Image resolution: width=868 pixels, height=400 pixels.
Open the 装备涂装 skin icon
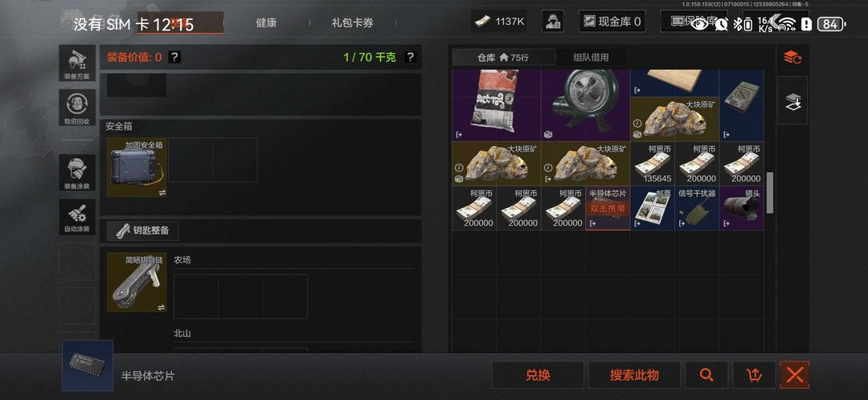[77, 173]
